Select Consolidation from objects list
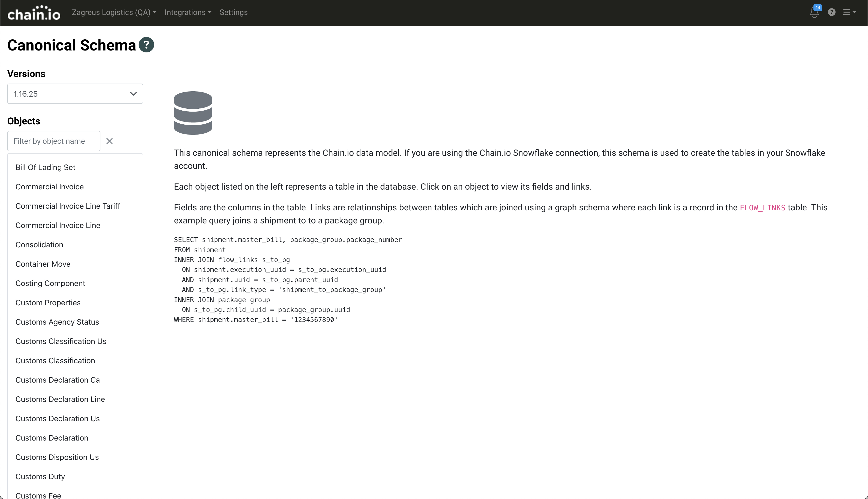The image size is (868, 499). pyautogui.click(x=39, y=245)
